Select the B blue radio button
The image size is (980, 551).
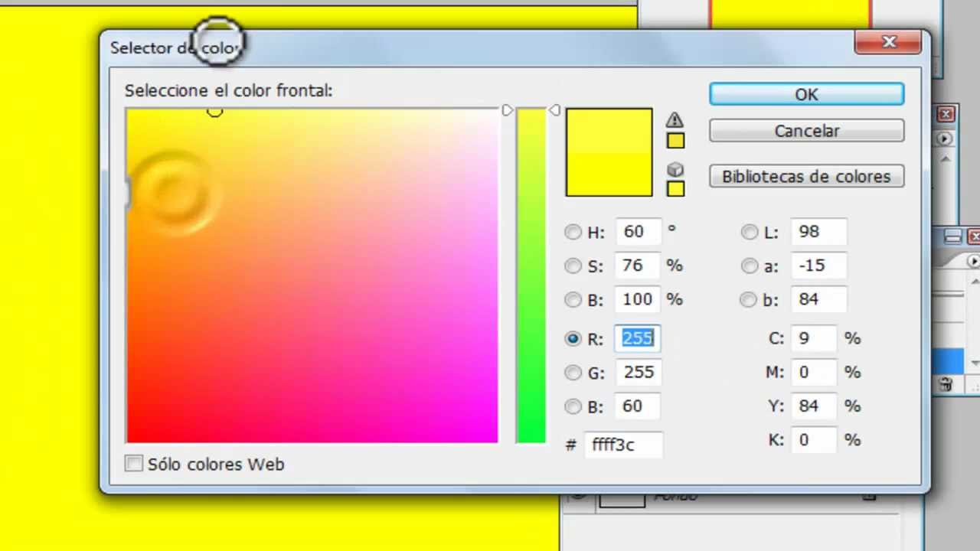[x=573, y=406]
